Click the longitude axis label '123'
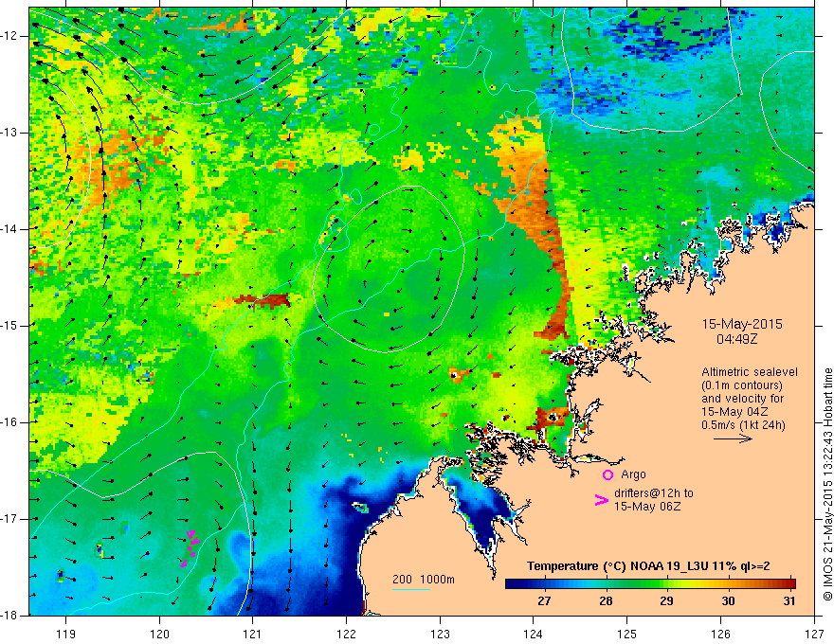834x644 pixels. click(440, 634)
